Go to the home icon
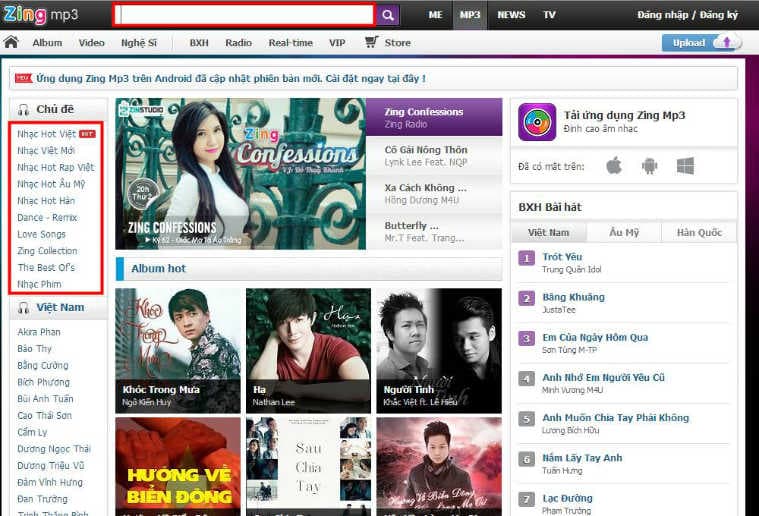Screen dimensions: 759x516 pos(12,43)
